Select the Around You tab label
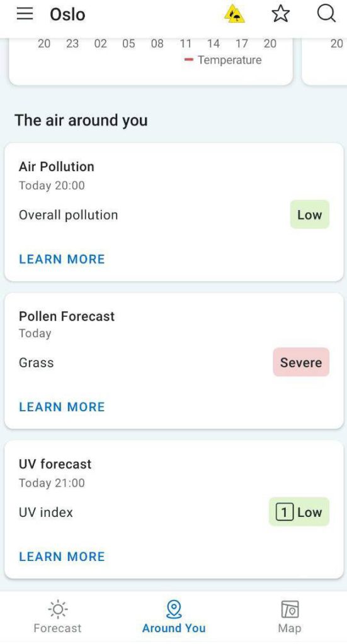Screen dimensions: 347x644 coord(174,628)
